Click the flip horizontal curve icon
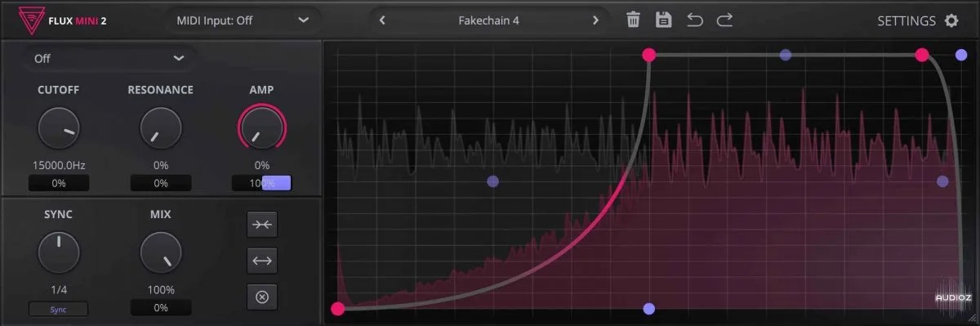980x326 pixels. (262, 261)
